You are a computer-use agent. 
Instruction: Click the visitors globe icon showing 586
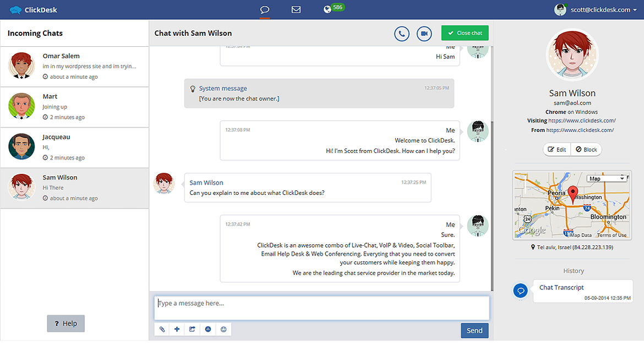[328, 9]
